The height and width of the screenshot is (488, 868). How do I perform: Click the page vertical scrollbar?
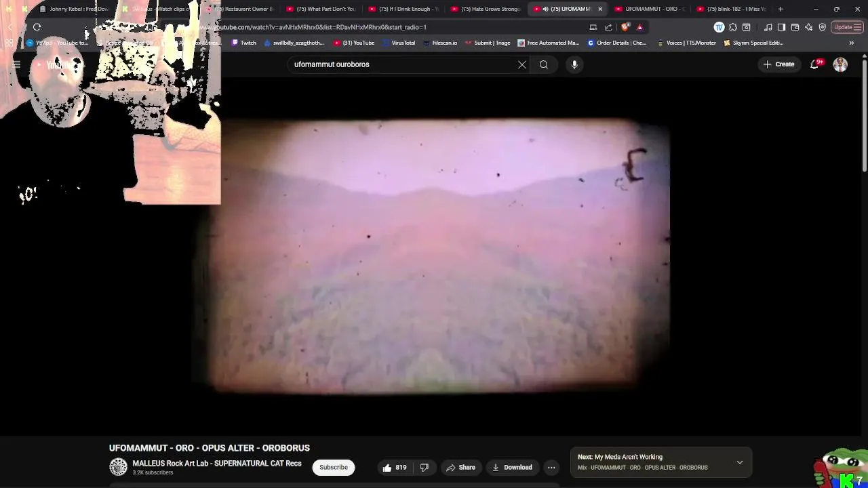[x=864, y=115]
